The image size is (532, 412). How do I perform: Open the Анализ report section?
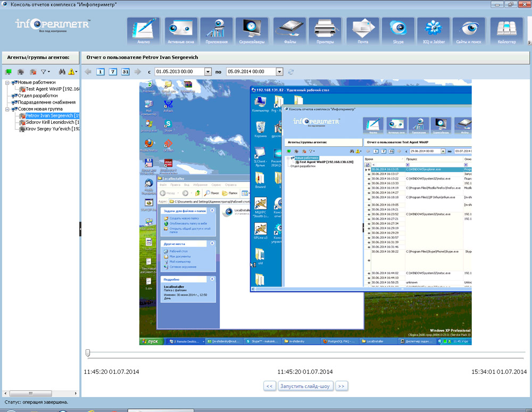coord(144,31)
